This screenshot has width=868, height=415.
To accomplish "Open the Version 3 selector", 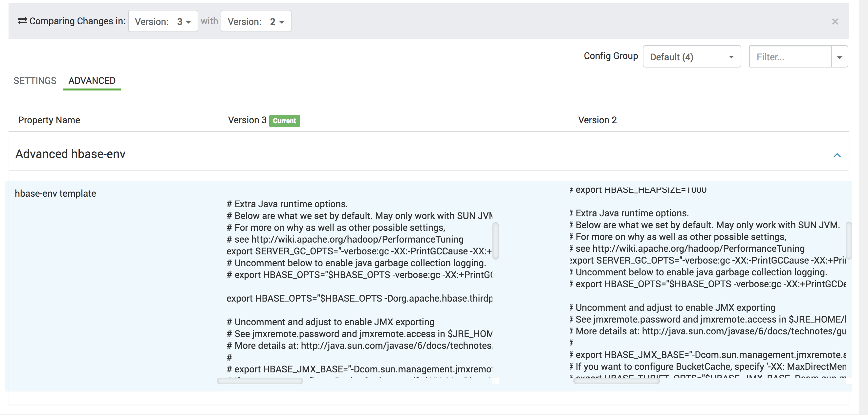I will [x=163, y=21].
